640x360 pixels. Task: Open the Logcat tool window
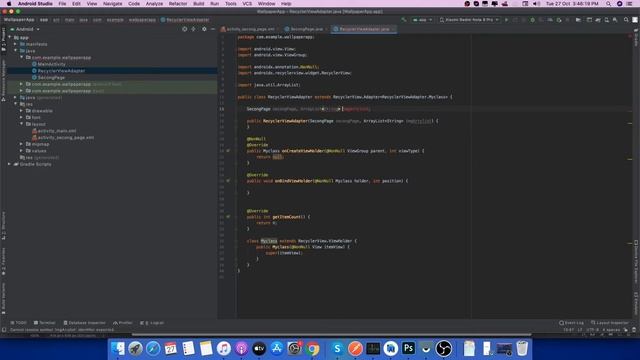152,323
